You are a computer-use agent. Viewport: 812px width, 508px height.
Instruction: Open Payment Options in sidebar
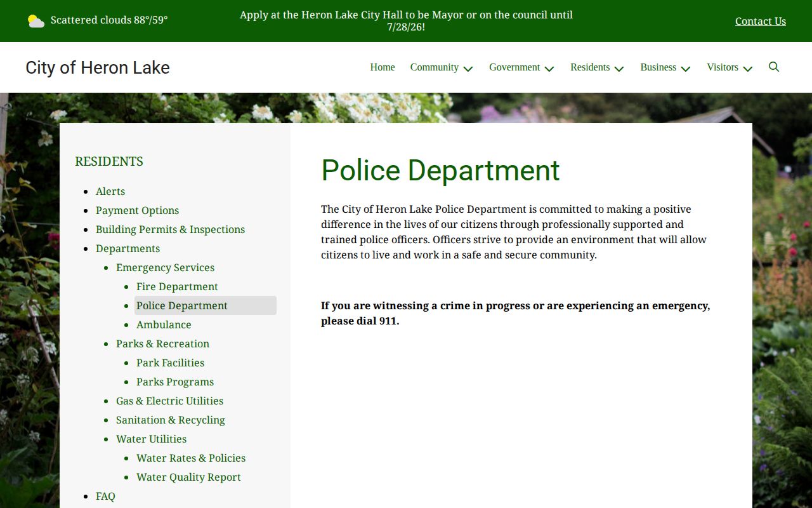tap(137, 210)
